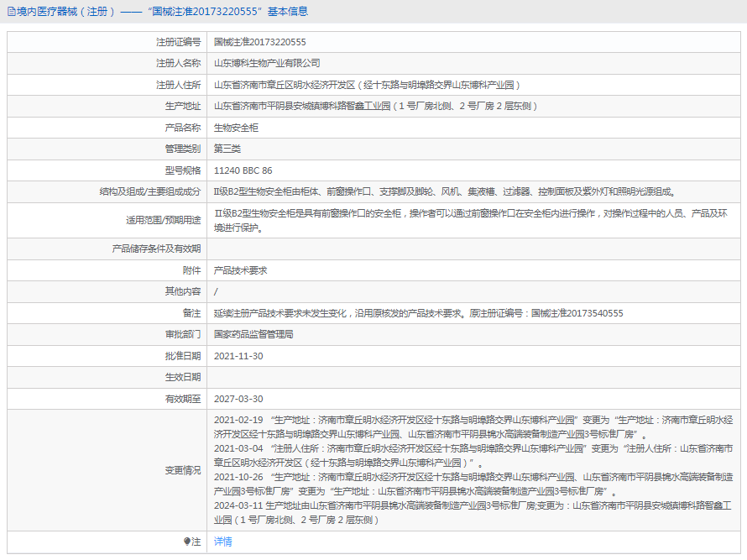Click the 产品储存条件及有效期 row label

pyautogui.click(x=156, y=249)
